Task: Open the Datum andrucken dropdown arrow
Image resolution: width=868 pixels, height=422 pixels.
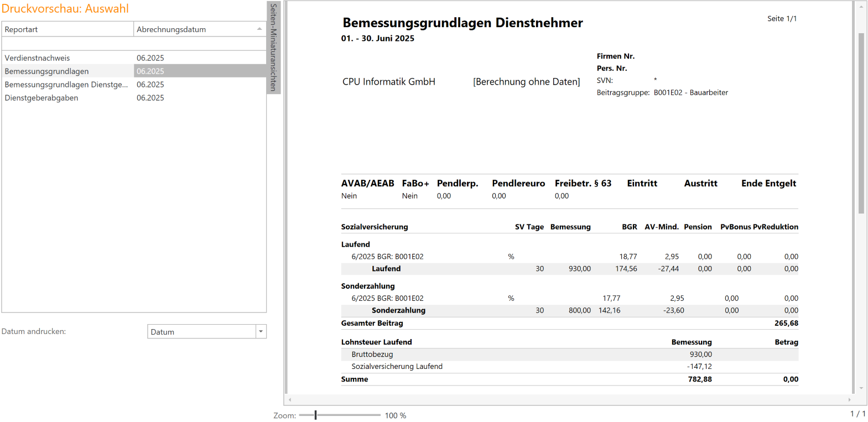Action: click(261, 331)
